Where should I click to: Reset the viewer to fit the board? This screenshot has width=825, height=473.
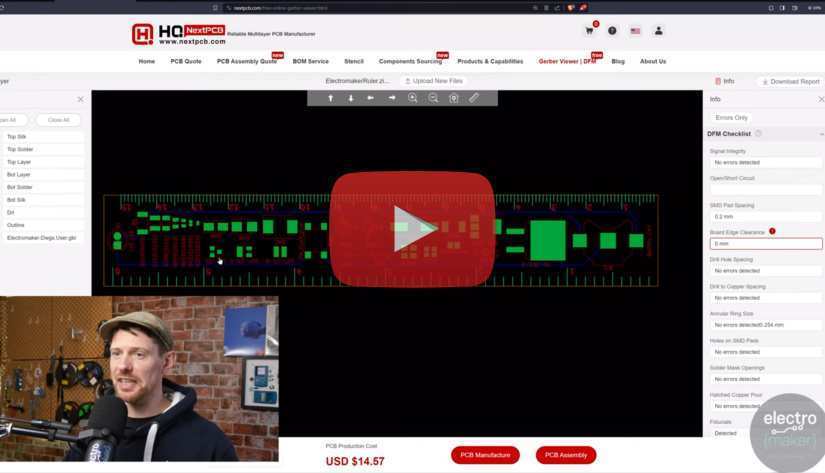tap(454, 98)
